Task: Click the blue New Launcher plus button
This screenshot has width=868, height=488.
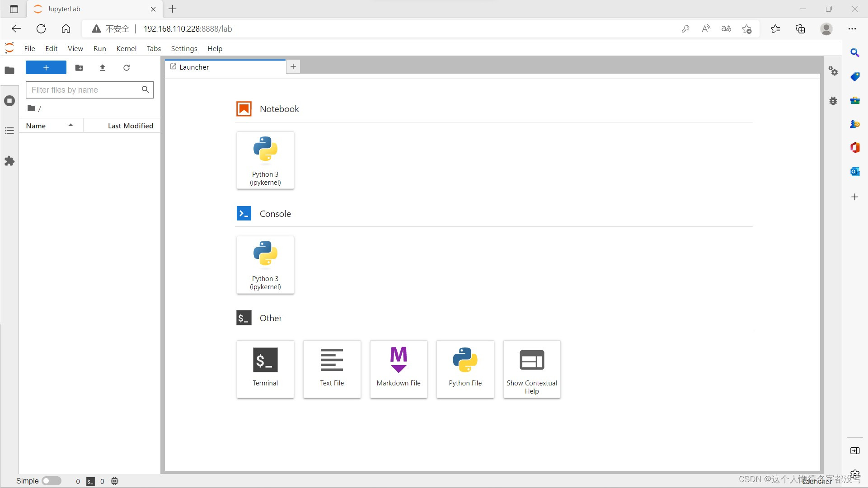Action: click(46, 67)
